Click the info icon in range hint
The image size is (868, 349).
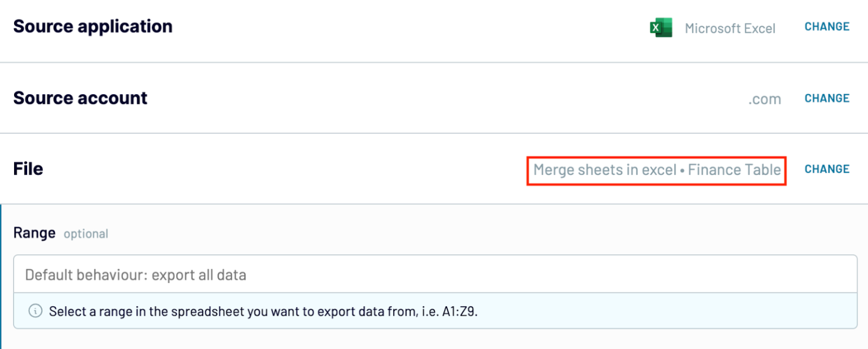36,311
